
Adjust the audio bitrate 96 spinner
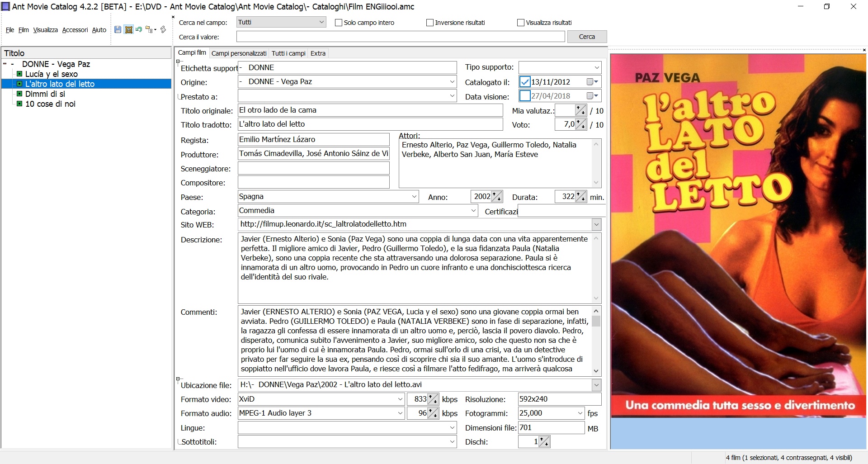coord(433,413)
